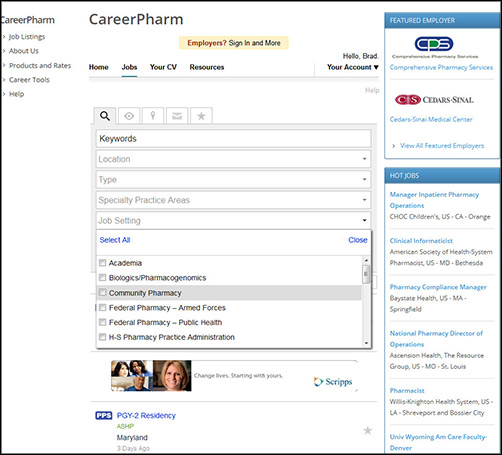Select the Jobs tab
Screen dimensions: 502x455
pyautogui.click(x=129, y=67)
